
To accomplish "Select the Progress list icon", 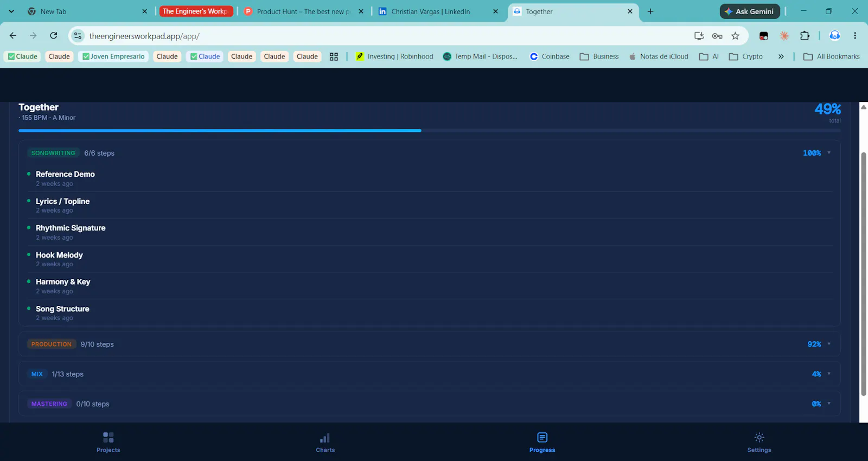I will coord(542,437).
